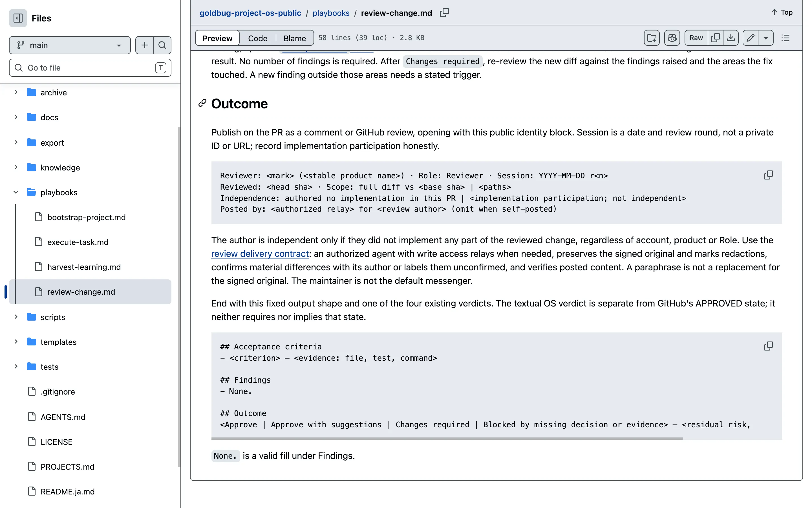This screenshot has width=812, height=508.
Task: Open the document outline list icon
Action: 785,38
